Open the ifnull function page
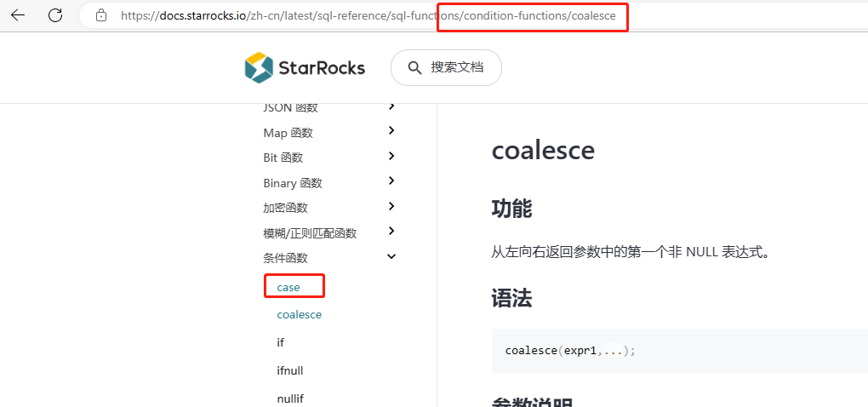This screenshot has width=868, height=407. click(289, 370)
